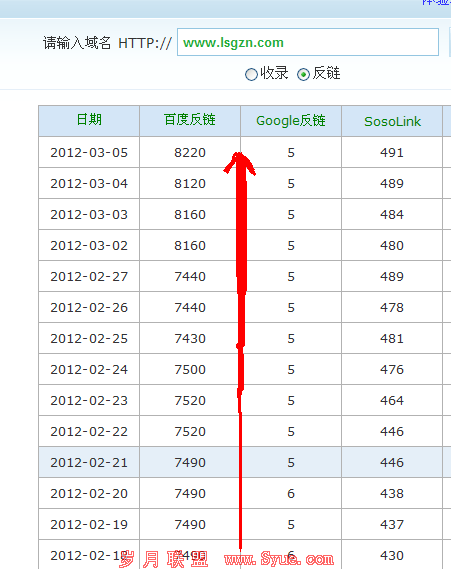Click 7440 in the 2012-02-26 row
This screenshot has width=451, height=569.
[x=190, y=307]
